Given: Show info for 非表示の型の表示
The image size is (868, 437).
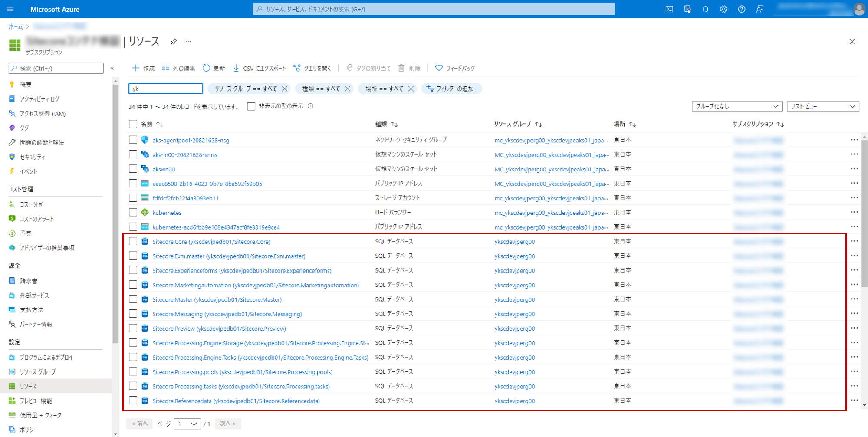Looking at the screenshot, I should coord(311,106).
